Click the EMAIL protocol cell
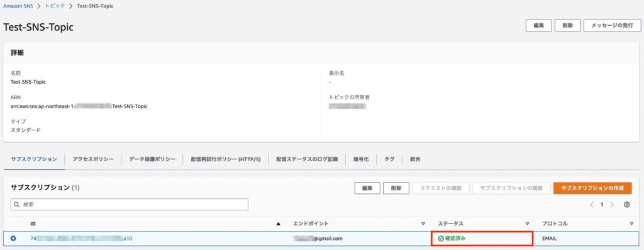 click(550, 239)
